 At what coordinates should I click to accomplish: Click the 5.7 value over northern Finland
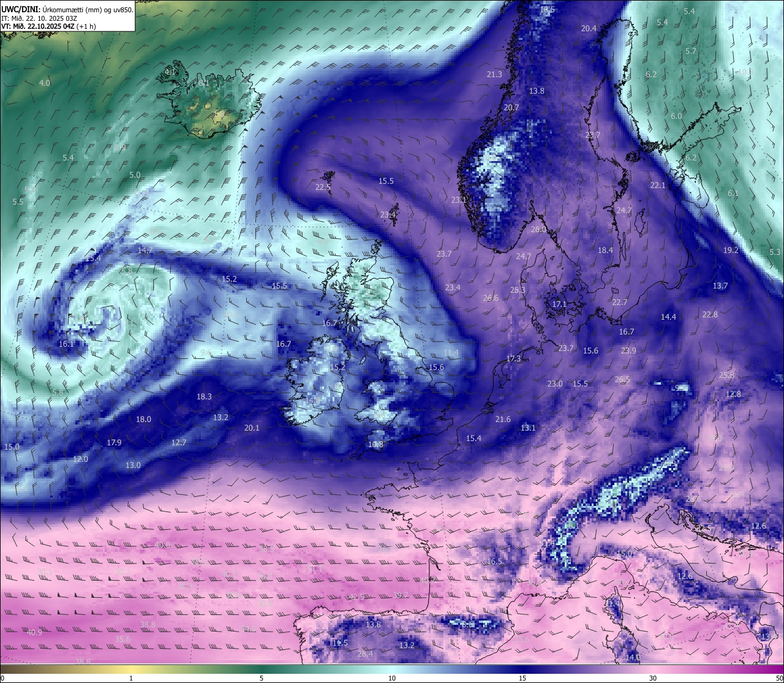[691, 51]
